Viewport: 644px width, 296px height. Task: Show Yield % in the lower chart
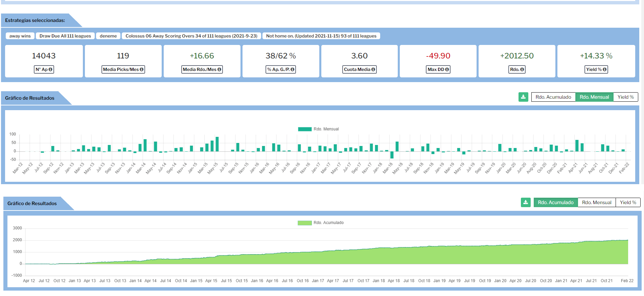[628, 202]
